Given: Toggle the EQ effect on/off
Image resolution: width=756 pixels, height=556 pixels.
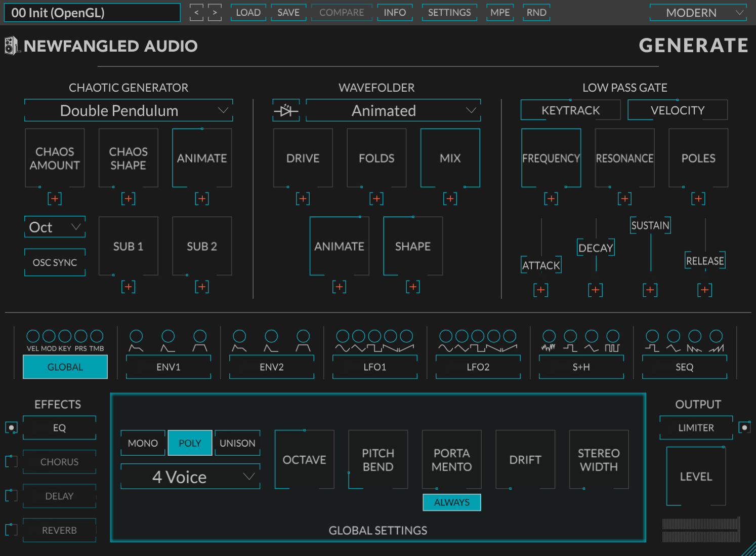Looking at the screenshot, I should [11, 428].
